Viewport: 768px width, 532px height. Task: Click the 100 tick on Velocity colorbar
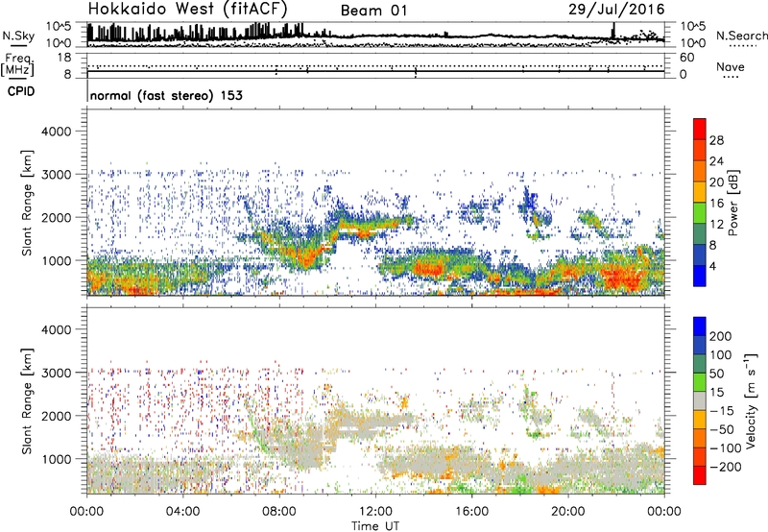721,355
